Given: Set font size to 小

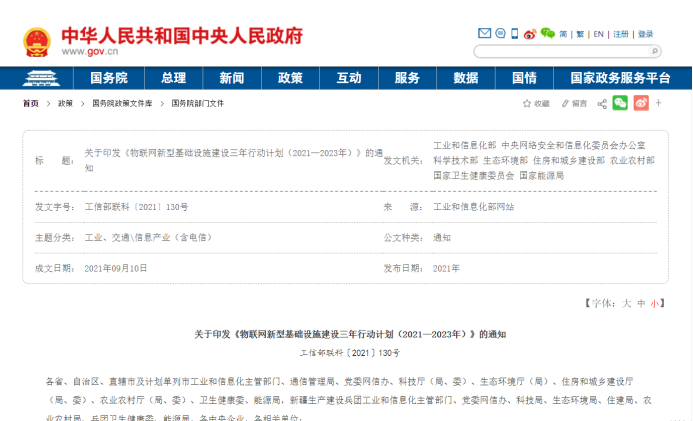Looking at the screenshot, I should tap(655, 303).
